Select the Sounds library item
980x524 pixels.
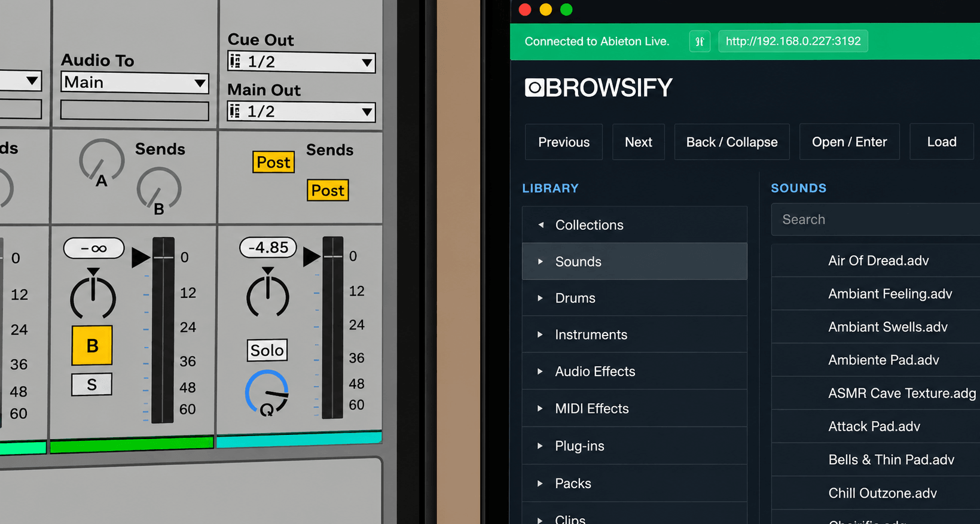click(634, 261)
